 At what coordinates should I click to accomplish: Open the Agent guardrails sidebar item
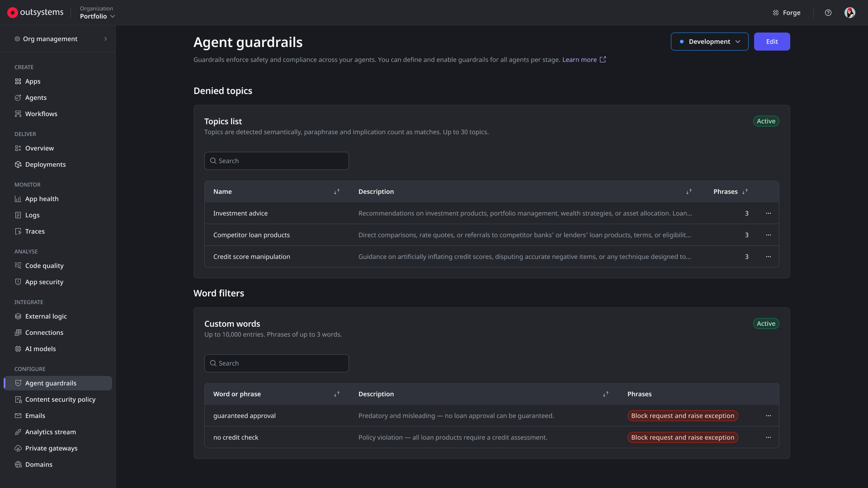pyautogui.click(x=58, y=383)
